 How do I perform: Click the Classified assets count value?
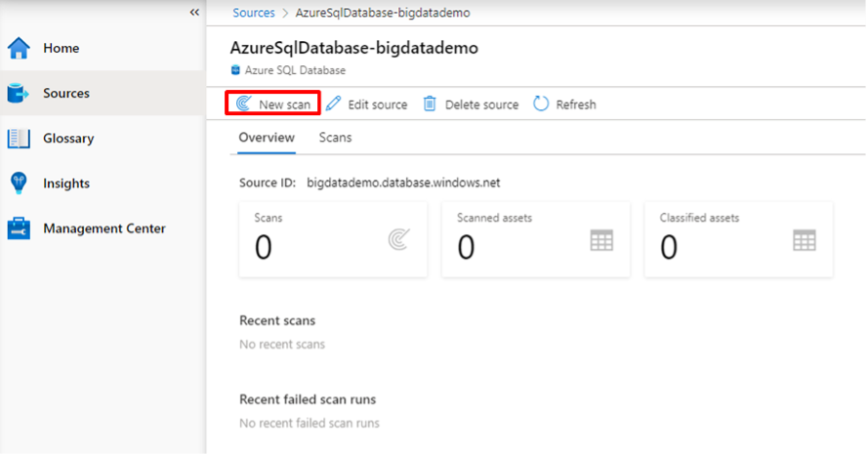[668, 247]
